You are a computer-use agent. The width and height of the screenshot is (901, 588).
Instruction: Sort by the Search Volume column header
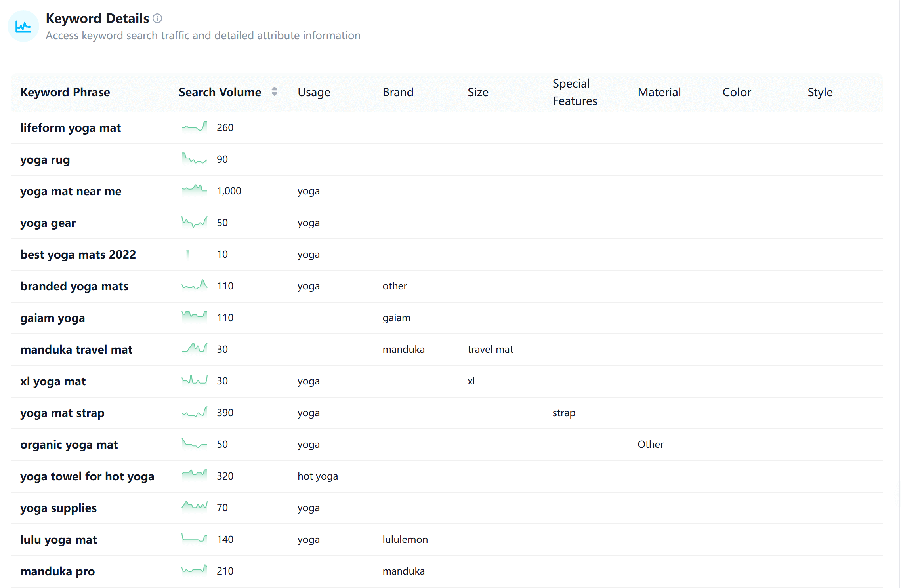(220, 92)
